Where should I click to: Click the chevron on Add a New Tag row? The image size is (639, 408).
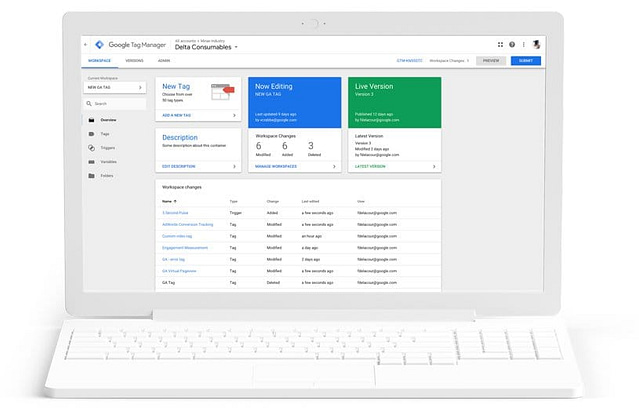tap(234, 115)
